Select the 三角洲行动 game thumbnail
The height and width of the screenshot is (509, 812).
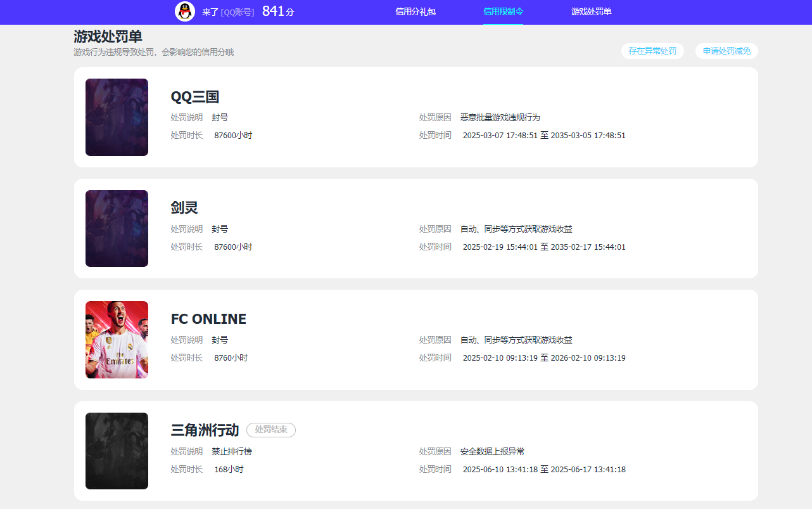click(x=117, y=451)
